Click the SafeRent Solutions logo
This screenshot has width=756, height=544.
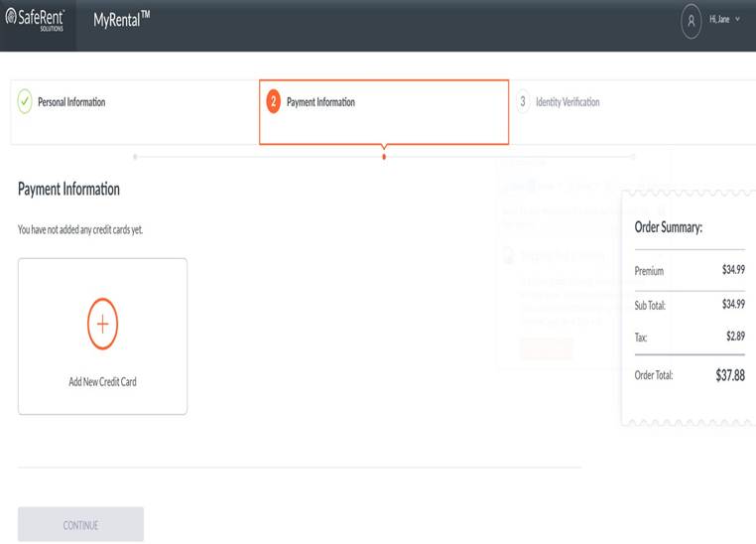pyautogui.click(x=35, y=20)
